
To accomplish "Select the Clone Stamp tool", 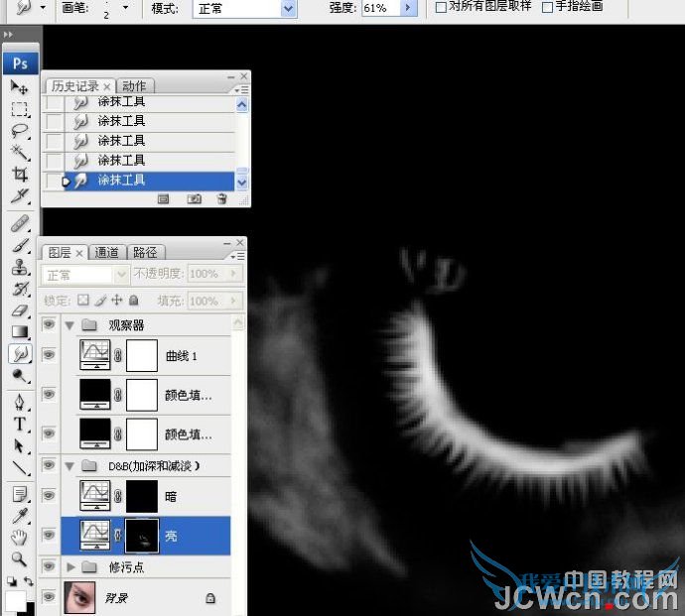I will point(19,267).
